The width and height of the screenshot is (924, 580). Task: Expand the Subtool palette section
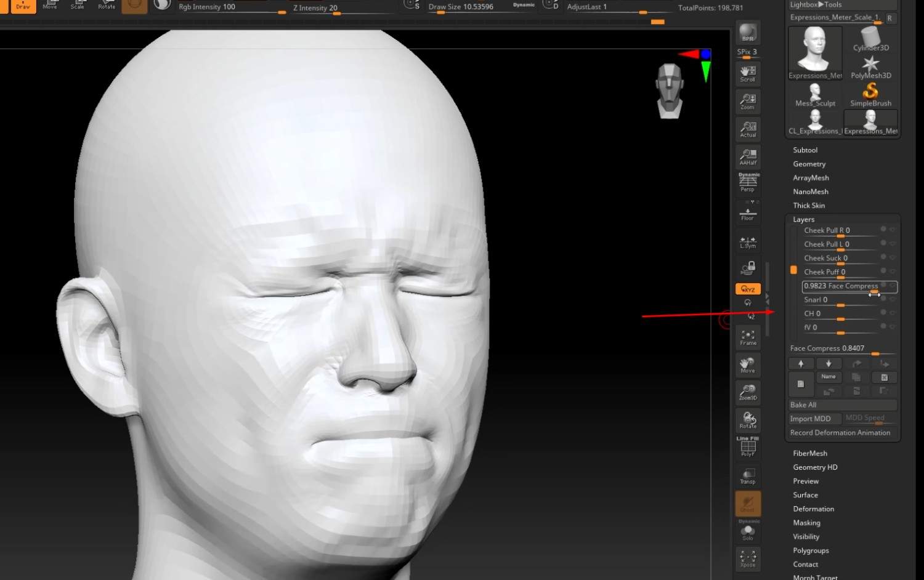pyautogui.click(x=805, y=150)
